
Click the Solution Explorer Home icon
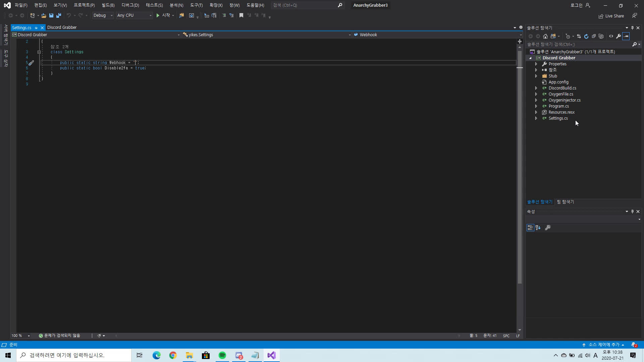click(545, 36)
